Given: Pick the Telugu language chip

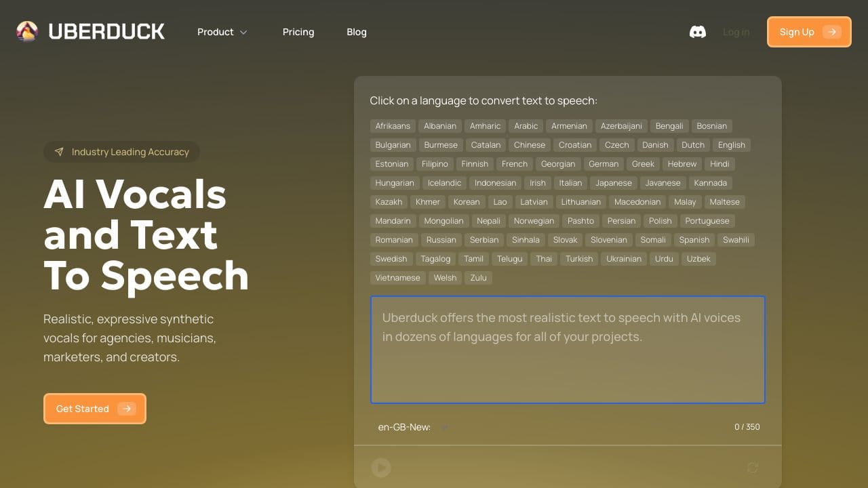Looking at the screenshot, I should tap(510, 259).
